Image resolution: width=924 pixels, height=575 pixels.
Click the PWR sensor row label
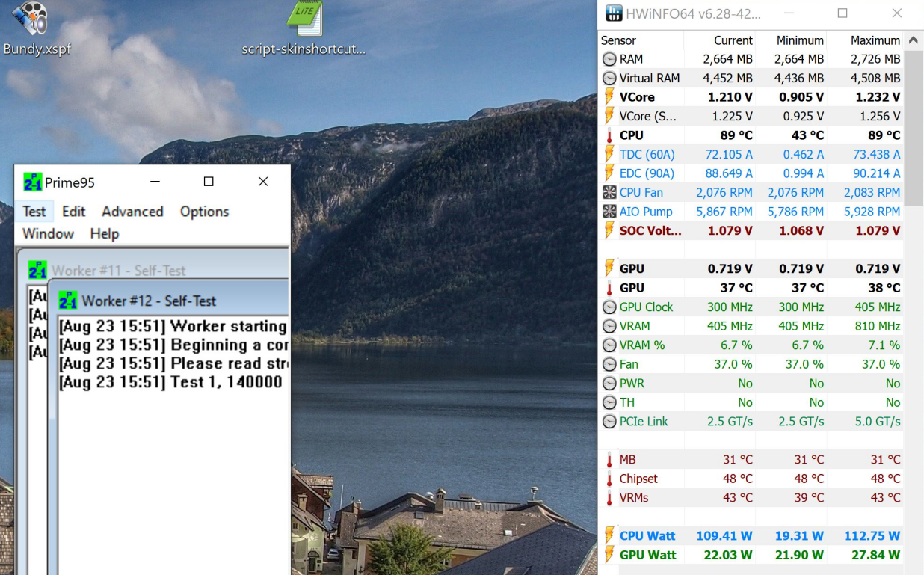point(632,384)
